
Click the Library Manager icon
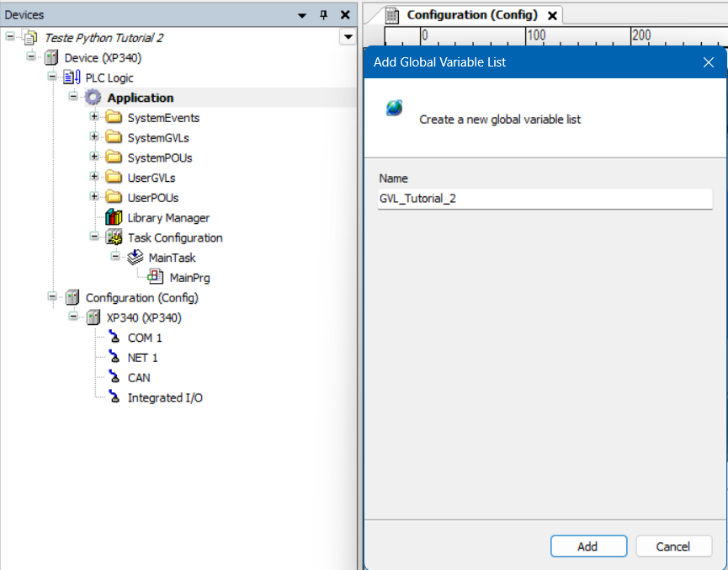point(114,218)
